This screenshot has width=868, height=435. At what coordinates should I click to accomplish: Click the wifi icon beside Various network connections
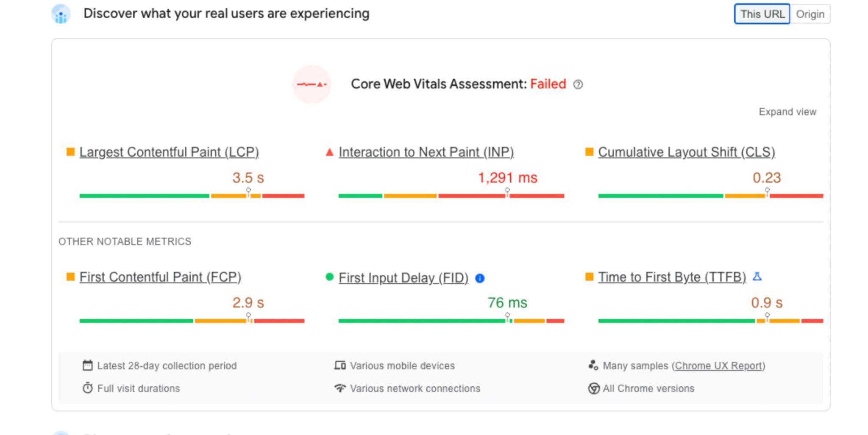coord(340,388)
